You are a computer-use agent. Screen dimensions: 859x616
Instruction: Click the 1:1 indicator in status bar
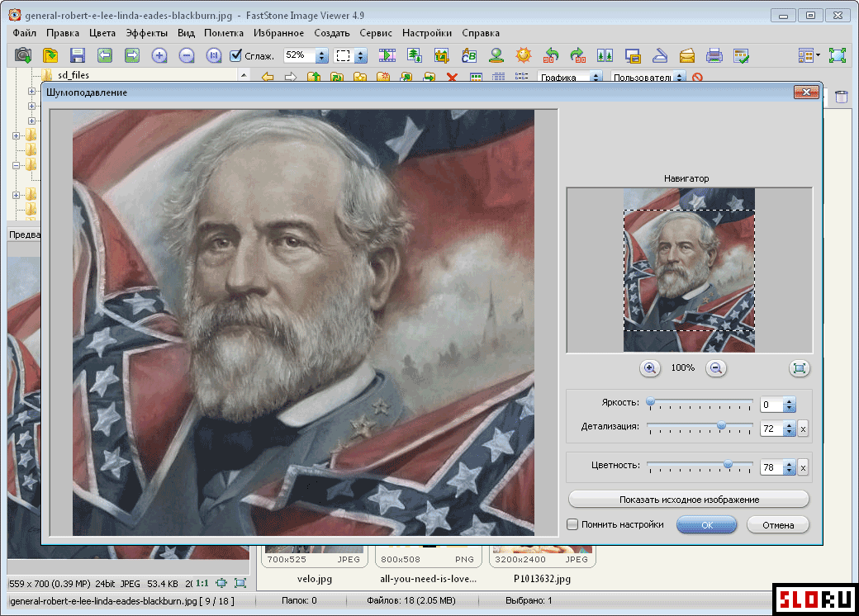click(x=202, y=583)
